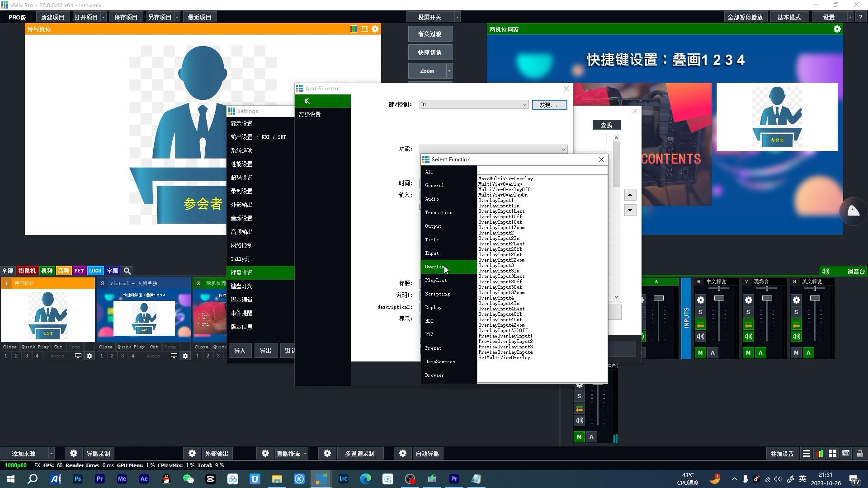The image size is (868, 488).
Task: Switch to the 高级设置 tab in Add Shortcut
Action: click(x=309, y=114)
